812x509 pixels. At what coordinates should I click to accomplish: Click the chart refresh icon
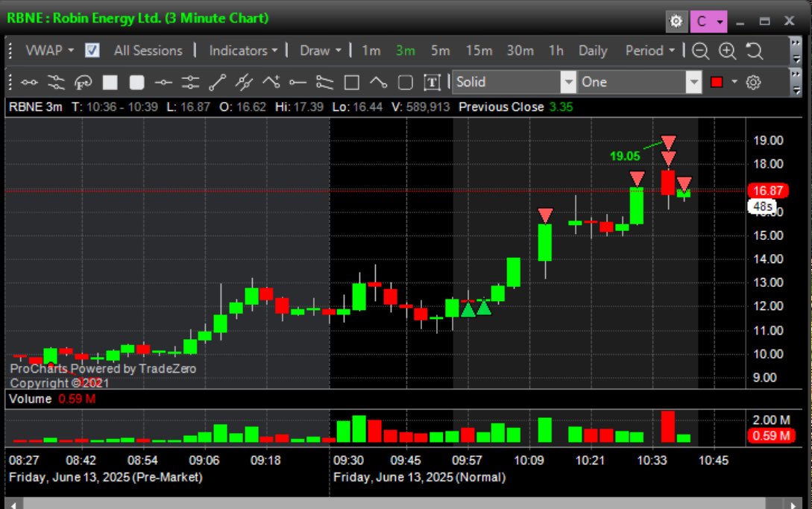click(753, 51)
